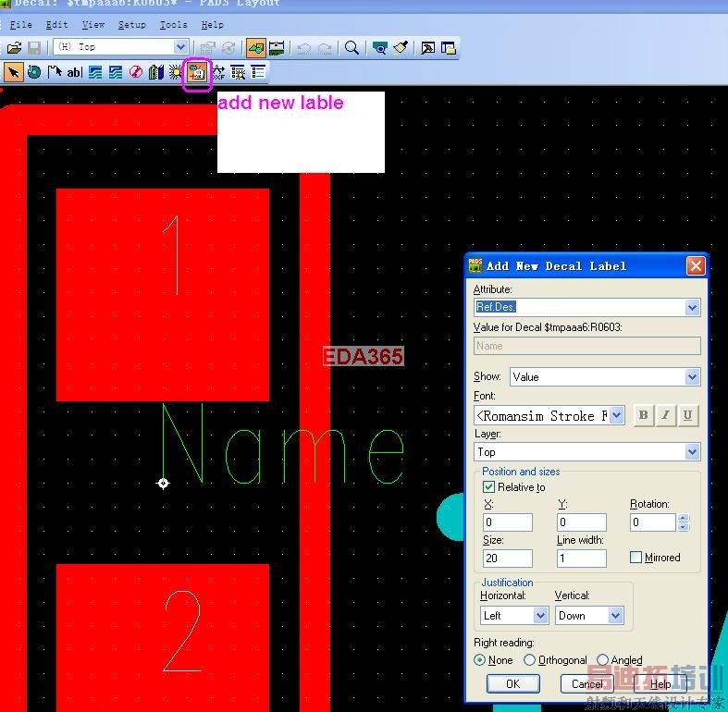The image size is (728, 712).
Task: Click the Dimensioning toolbar icon
Action: click(278, 48)
